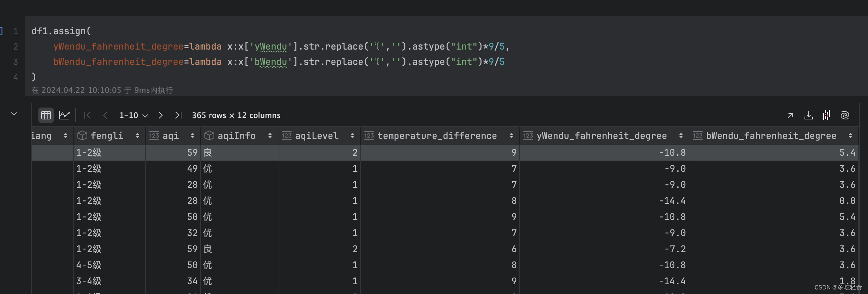The width and height of the screenshot is (868, 294).
Task: Click the -7.2 yWendu fahrenheit cell
Action: point(604,249)
